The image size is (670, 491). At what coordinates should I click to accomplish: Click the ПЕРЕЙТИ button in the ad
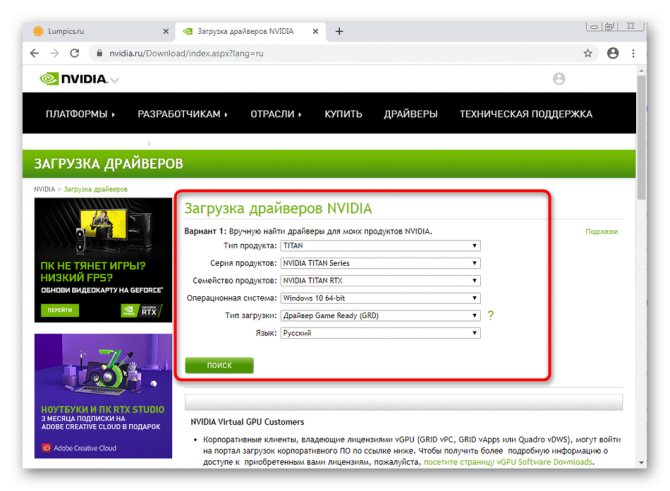(x=60, y=310)
